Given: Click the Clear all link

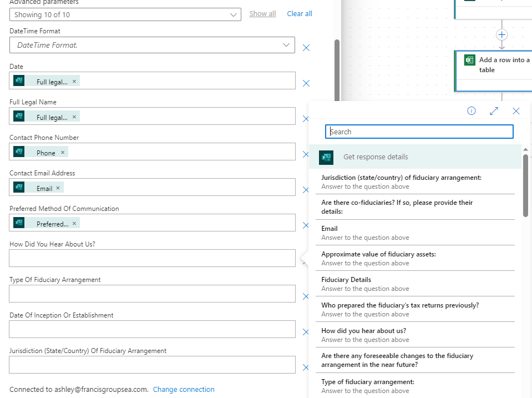Looking at the screenshot, I should (299, 13).
